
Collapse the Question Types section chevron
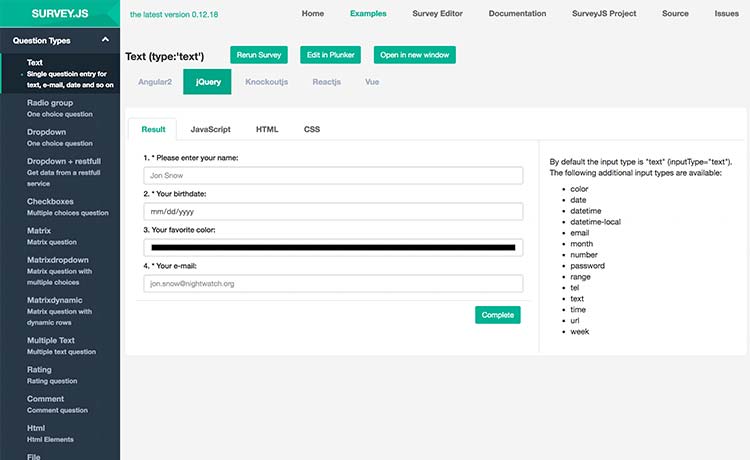click(105, 40)
